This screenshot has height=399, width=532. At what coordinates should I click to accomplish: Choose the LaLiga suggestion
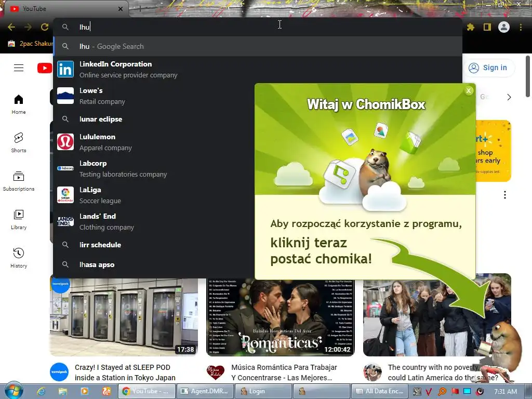tap(154, 195)
